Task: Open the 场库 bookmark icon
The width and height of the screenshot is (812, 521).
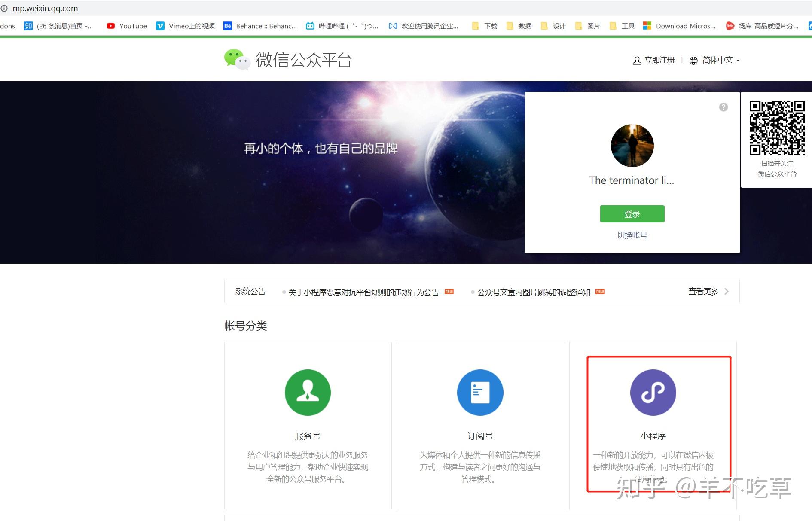Action: pyautogui.click(x=730, y=26)
